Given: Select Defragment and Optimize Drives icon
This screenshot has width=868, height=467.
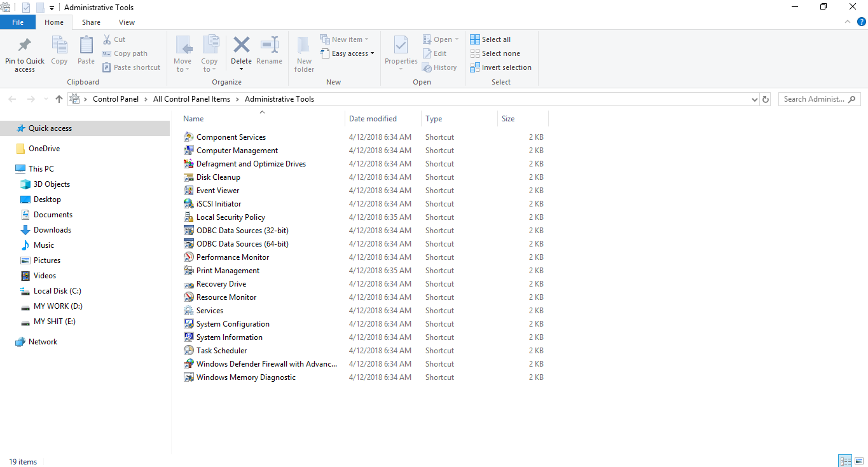Looking at the screenshot, I should pyautogui.click(x=188, y=164).
